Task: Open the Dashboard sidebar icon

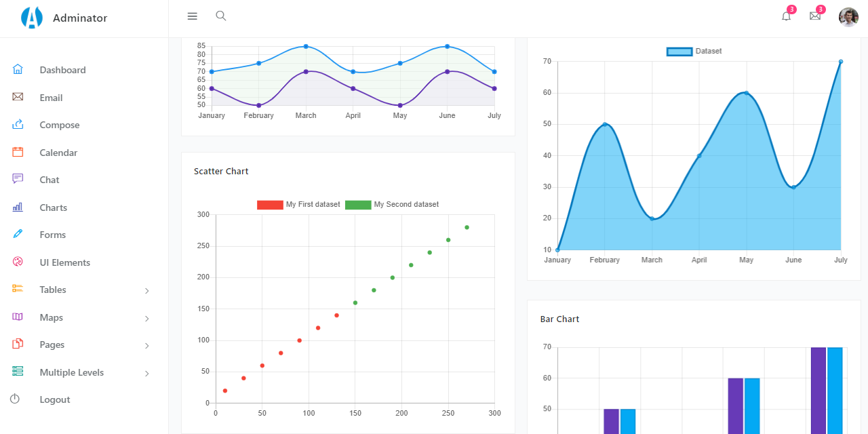Action: tap(17, 69)
